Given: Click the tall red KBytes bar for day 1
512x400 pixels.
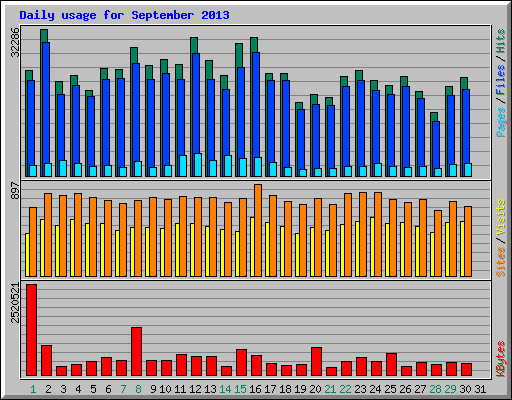Looking at the screenshot, I should 32,330.
